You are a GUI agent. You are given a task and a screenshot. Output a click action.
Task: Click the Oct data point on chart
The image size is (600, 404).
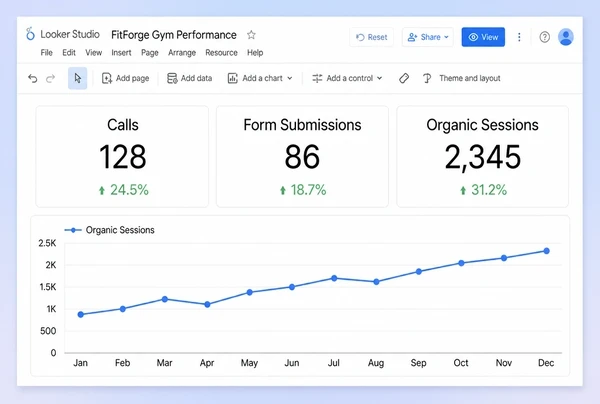[461, 263]
